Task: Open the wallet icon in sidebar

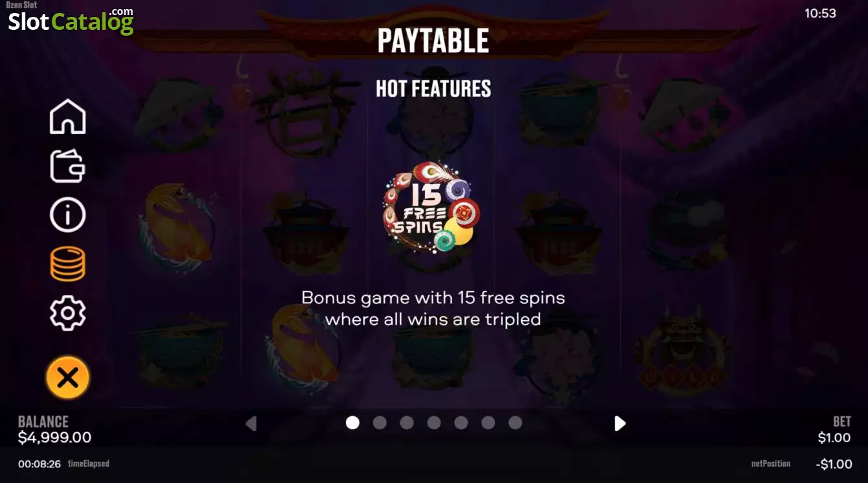Action: (x=68, y=166)
